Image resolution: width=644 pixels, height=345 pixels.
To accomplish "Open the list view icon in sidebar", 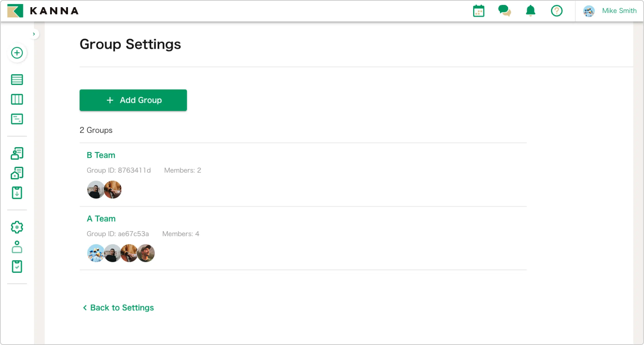I will [17, 79].
